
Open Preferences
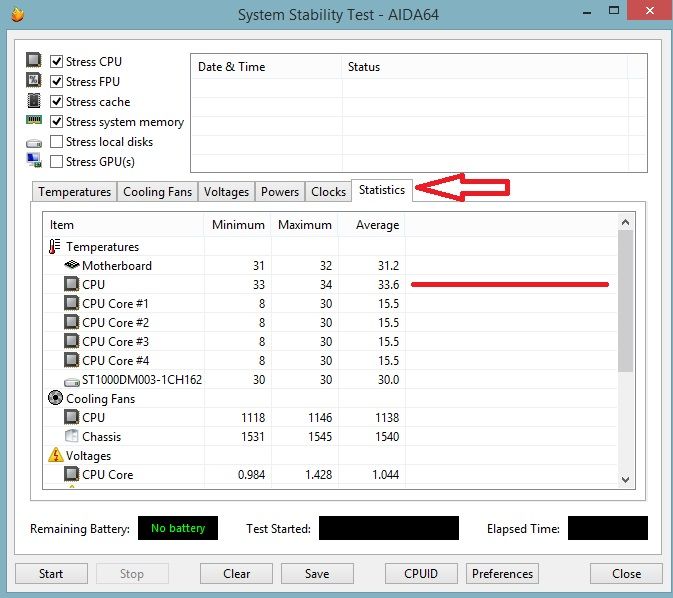(x=502, y=574)
